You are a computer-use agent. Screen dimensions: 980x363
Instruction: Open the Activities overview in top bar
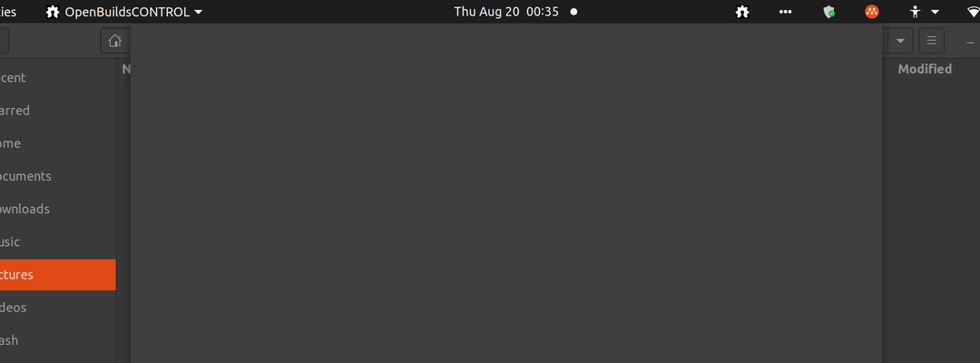point(9,12)
